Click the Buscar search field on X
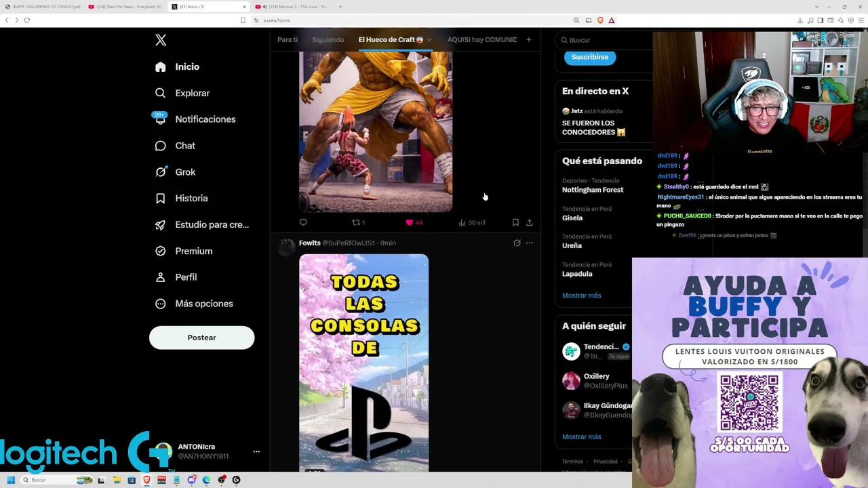Screen dimensions: 868x488 604,40
